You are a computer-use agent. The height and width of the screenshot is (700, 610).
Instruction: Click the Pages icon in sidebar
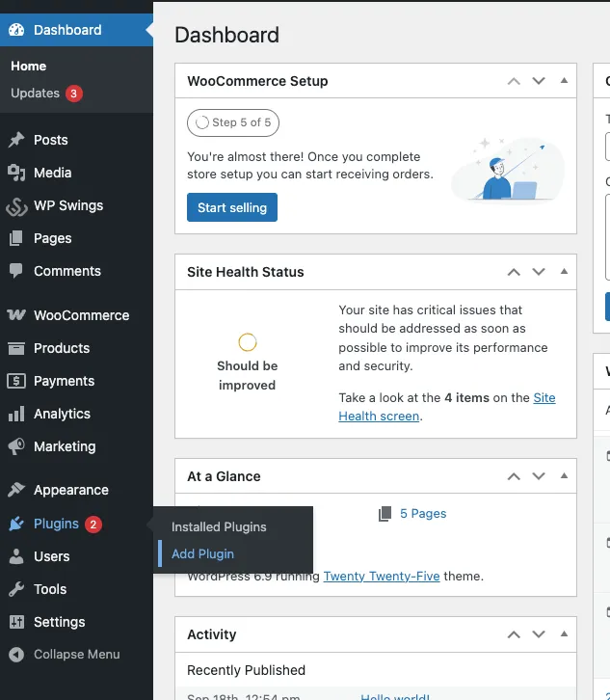click(x=16, y=238)
